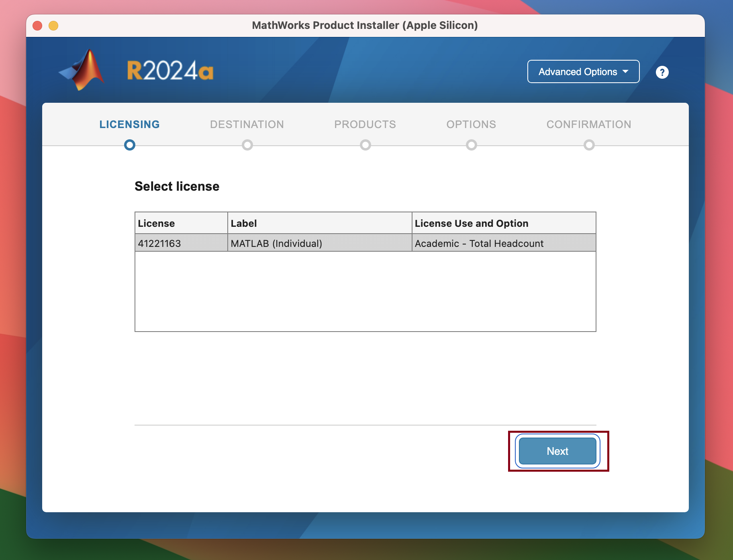Viewport: 733px width, 560px height.
Task: Switch to the PRODUCTS step
Action: tap(365, 124)
